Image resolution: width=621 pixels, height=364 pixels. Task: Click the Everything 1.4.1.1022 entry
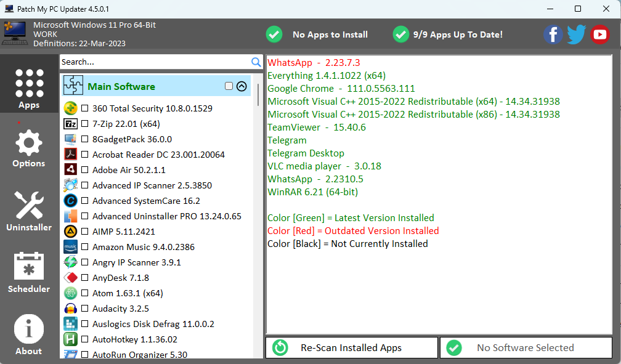tap(327, 76)
